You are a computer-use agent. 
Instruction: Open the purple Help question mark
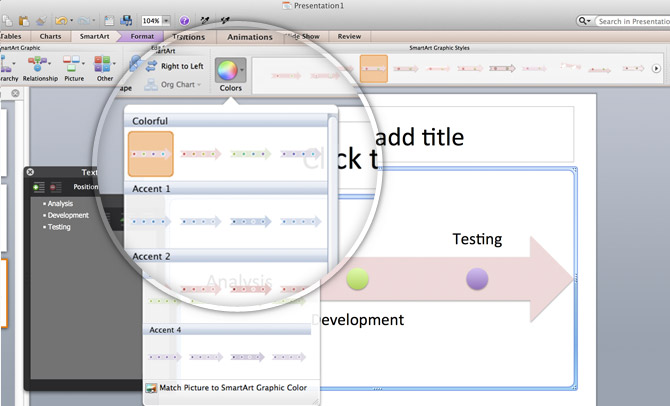pyautogui.click(x=184, y=21)
